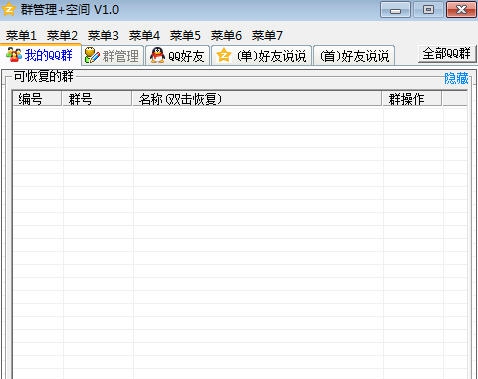Open the 菜单1 menu

[x=21, y=35]
